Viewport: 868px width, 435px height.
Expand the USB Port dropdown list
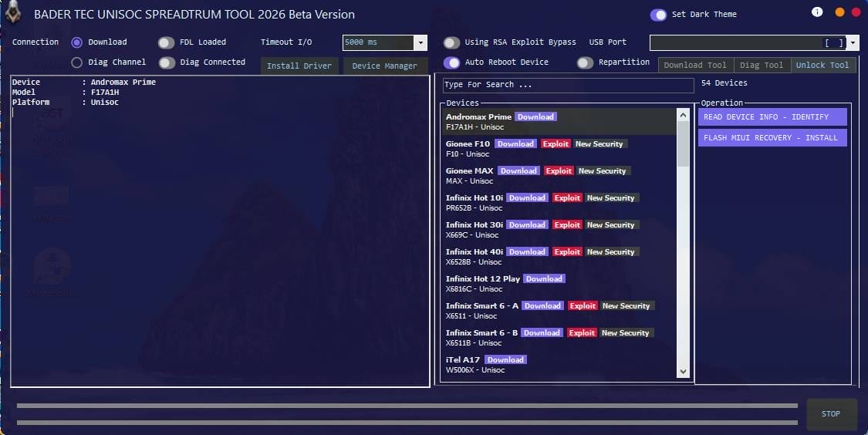pyautogui.click(x=853, y=43)
